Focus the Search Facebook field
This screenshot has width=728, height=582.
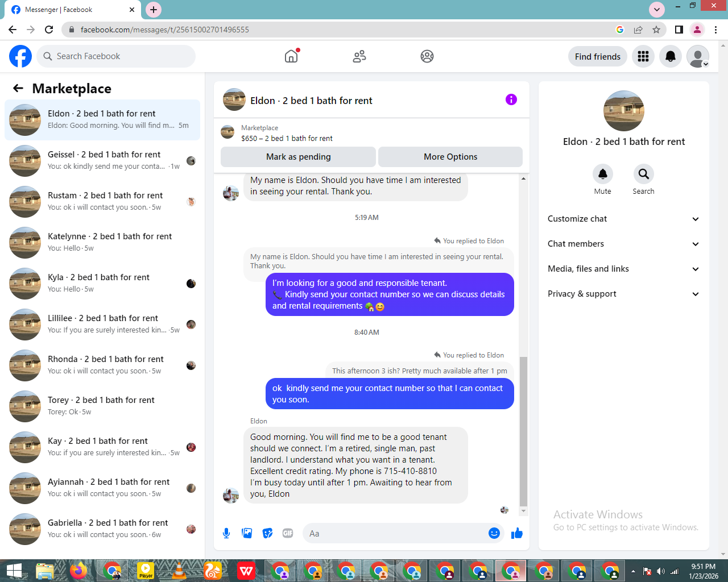pos(117,56)
